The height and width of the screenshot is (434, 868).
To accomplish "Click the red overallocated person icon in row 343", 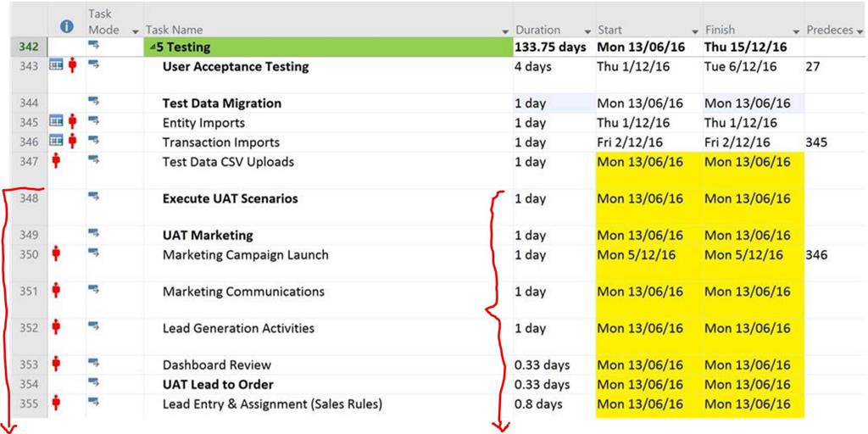I will click(x=73, y=66).
